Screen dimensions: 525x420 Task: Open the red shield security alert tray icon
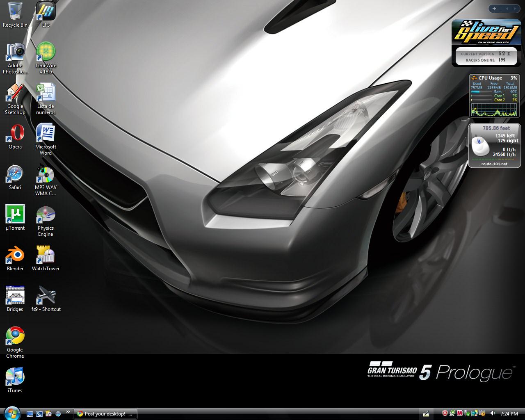click(445, 413)
